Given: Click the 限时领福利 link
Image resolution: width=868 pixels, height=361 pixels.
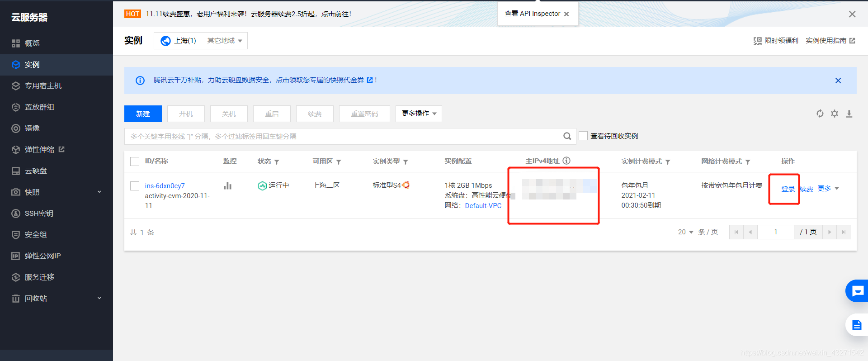Looking at the screenshot, I should click(x=776, y=41).
